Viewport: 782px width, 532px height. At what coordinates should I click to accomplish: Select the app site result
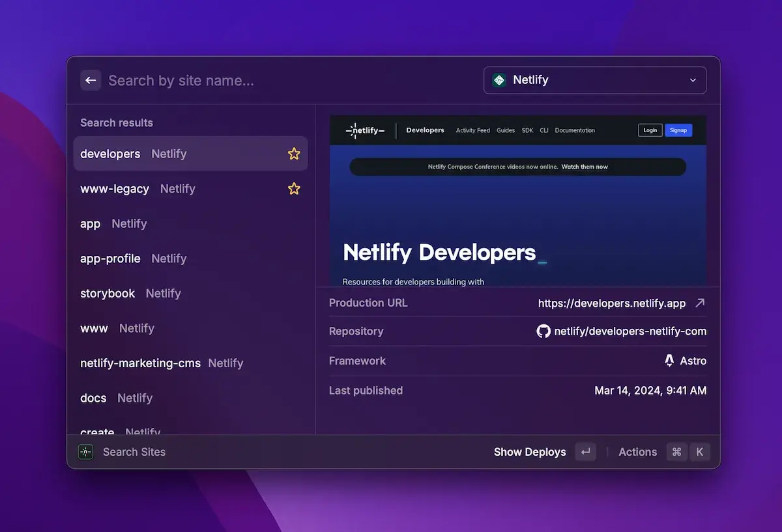coord(190,223)
